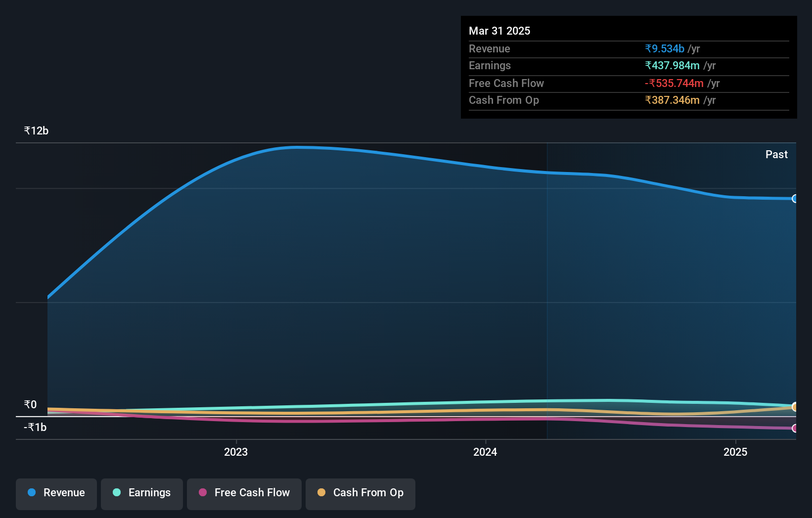
Task: Click the Free Cash Flow endpoint marker
Action: tap(795, 429)
